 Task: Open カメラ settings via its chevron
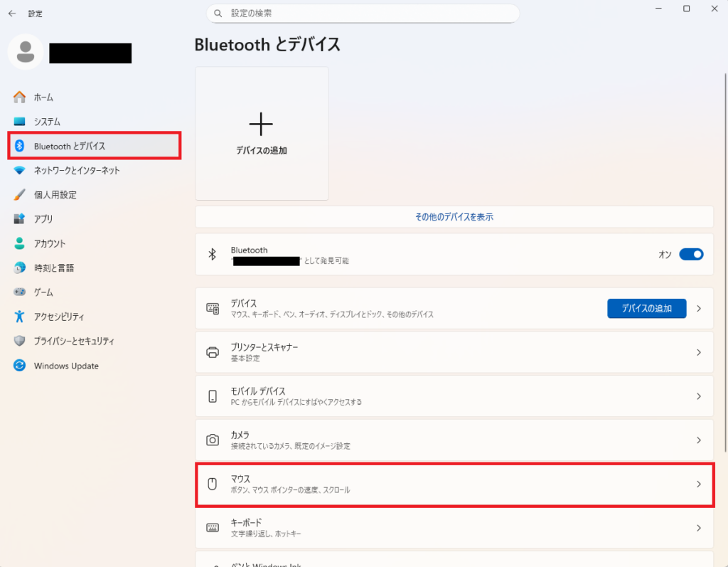698,440
